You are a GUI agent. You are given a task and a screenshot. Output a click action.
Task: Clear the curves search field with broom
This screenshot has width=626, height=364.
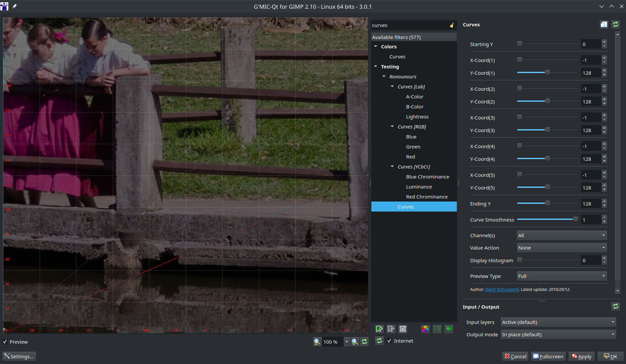451,25
